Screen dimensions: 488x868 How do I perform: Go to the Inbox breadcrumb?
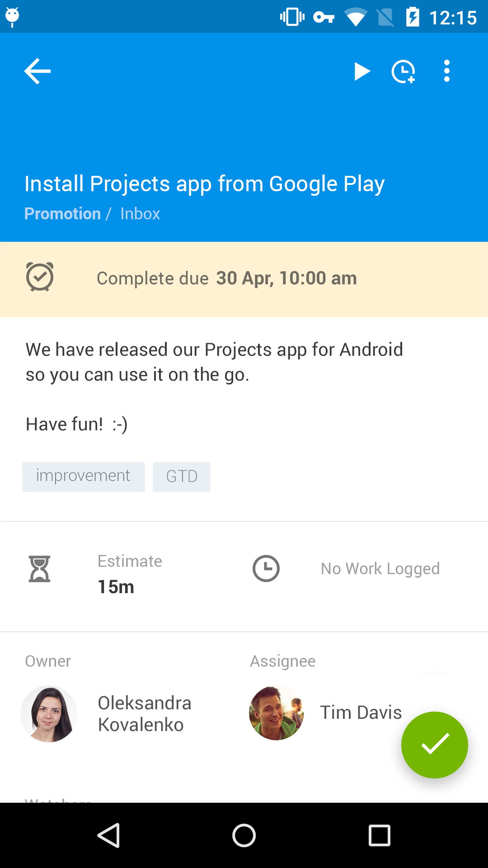(x=140, y=213)
